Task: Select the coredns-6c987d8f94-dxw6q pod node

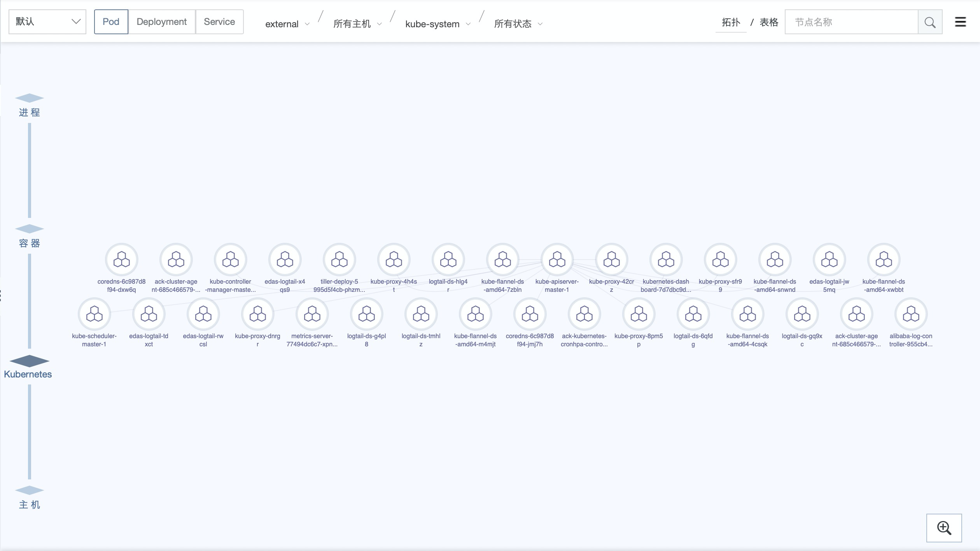Action: (122, 260)
